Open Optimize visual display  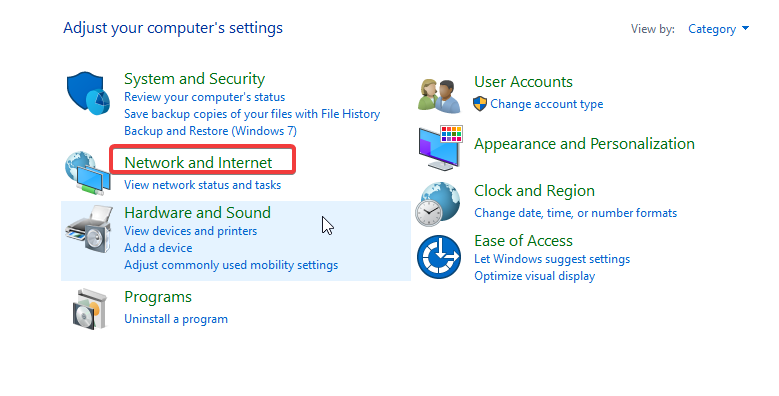pyautogui.click(x=535, y=276)
